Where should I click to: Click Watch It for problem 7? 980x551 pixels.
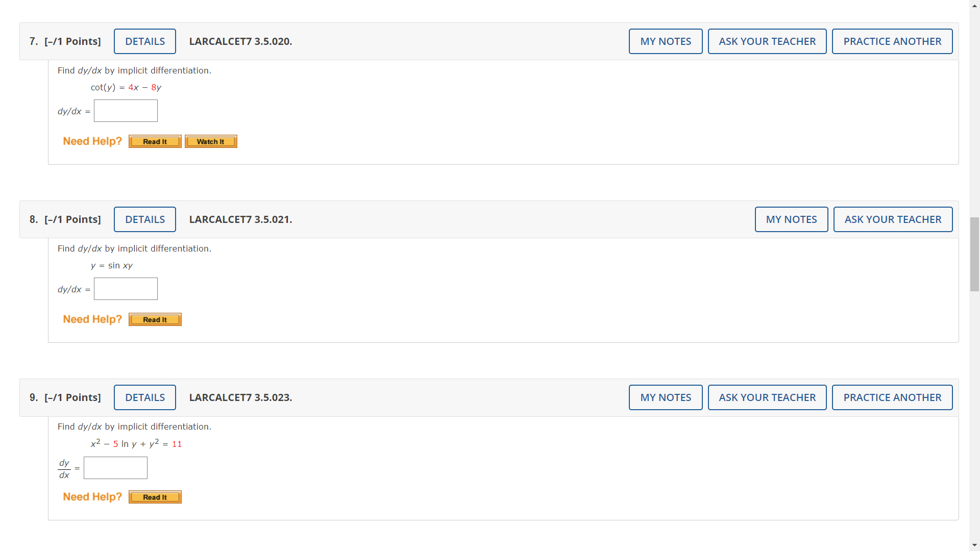(x=211, y=141)
